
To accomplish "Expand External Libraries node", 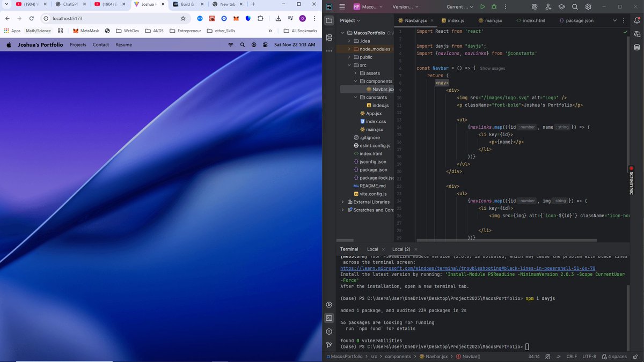I will 342,202.
